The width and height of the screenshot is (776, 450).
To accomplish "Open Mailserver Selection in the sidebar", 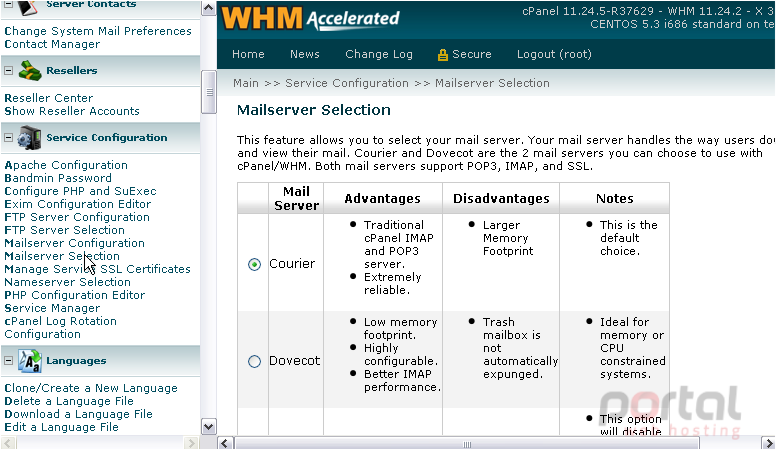I will [x=62, y=256].
